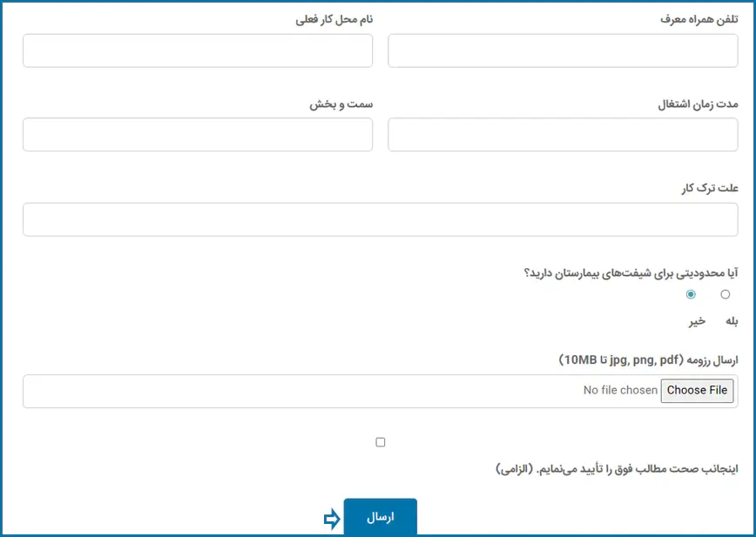
Task: Focus the سمت و بخش input field
Action: tap(198, 135)
